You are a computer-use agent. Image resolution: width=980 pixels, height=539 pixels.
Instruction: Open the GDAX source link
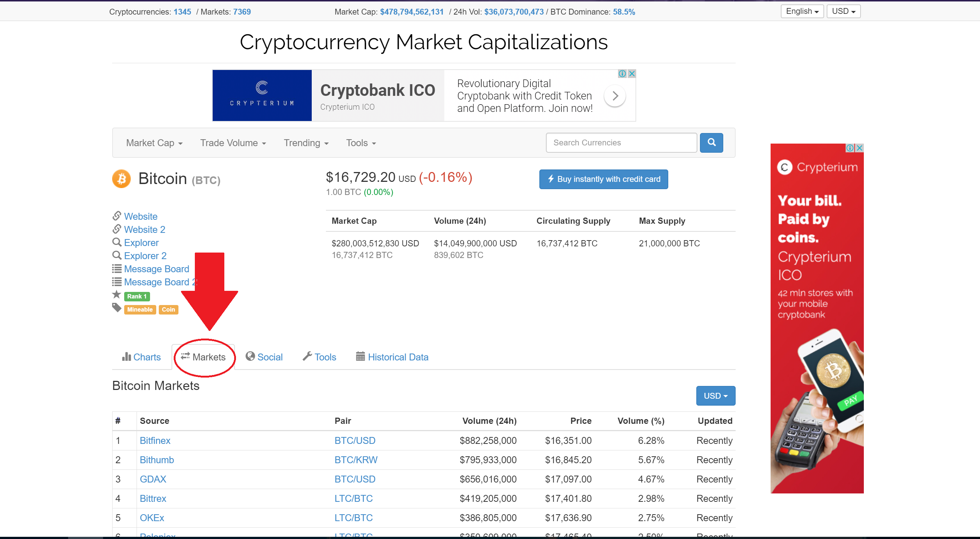pyautogui.click(x=153, y=480)
